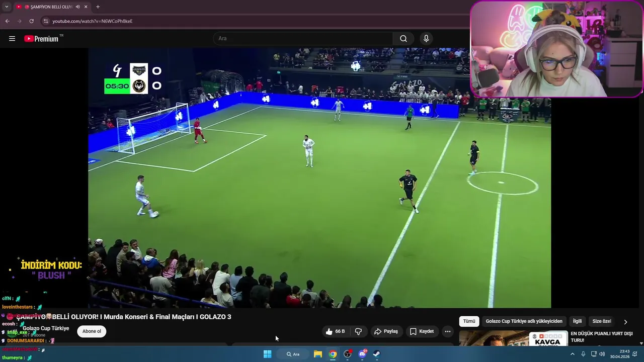Open the Windows Start menu

pos(267,354)
